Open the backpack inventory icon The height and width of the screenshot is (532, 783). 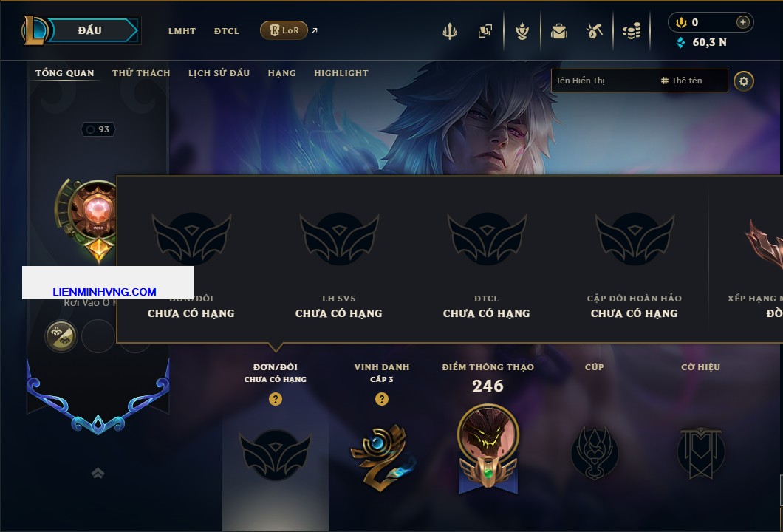pos(558,32)
